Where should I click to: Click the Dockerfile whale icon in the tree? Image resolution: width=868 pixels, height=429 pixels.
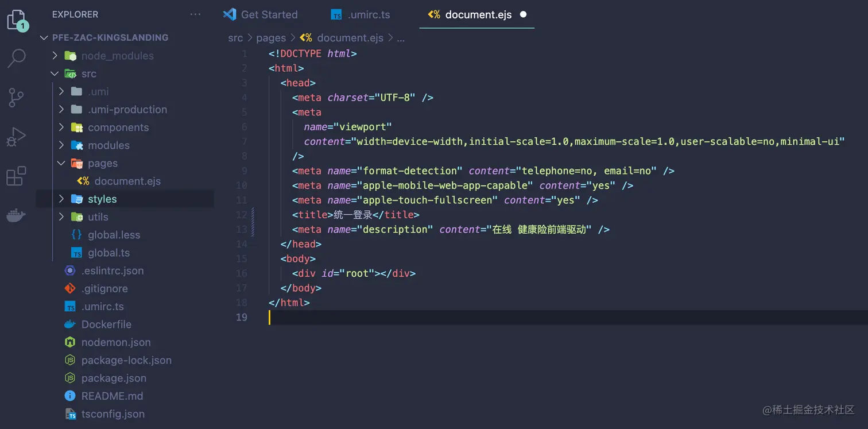[x=70, y=324]
